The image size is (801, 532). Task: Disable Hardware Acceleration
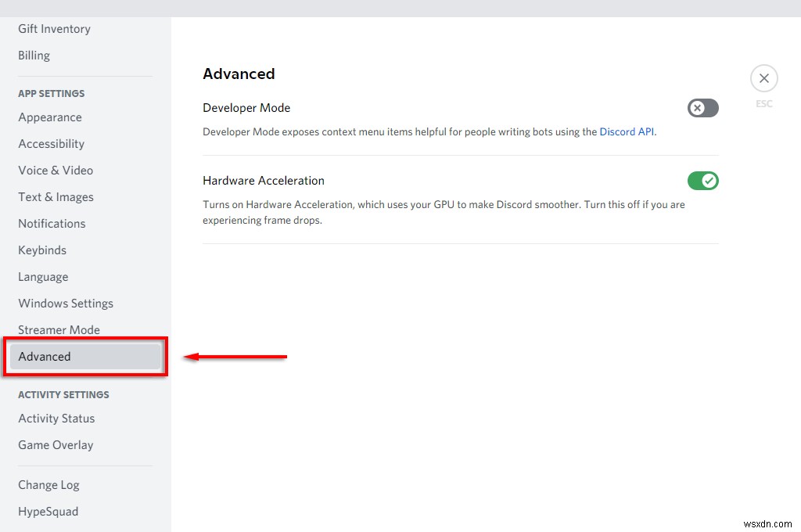tap(702, 181)
